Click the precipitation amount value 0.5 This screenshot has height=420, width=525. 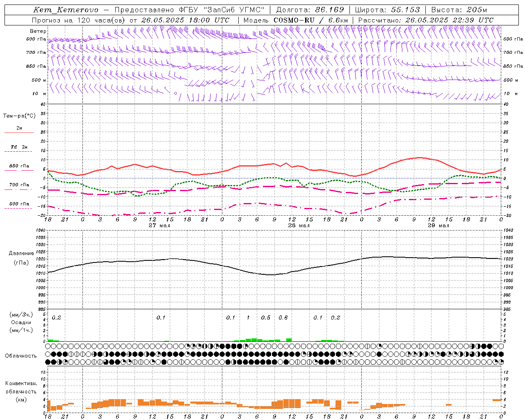(266, 317)
